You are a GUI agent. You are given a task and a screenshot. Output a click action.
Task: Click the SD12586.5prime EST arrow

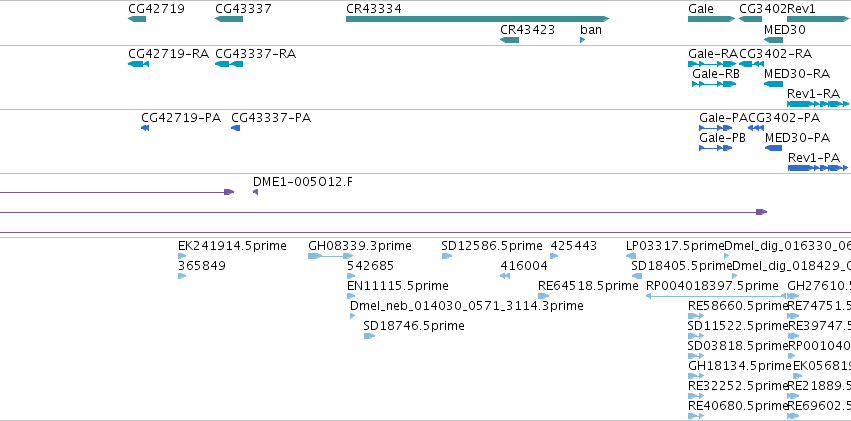[447, 256]
